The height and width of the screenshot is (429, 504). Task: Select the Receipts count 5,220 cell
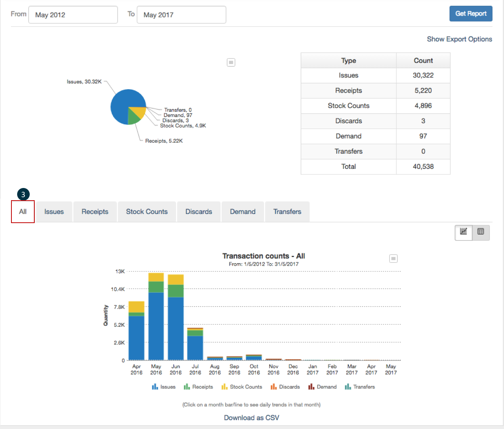point(423,91)
